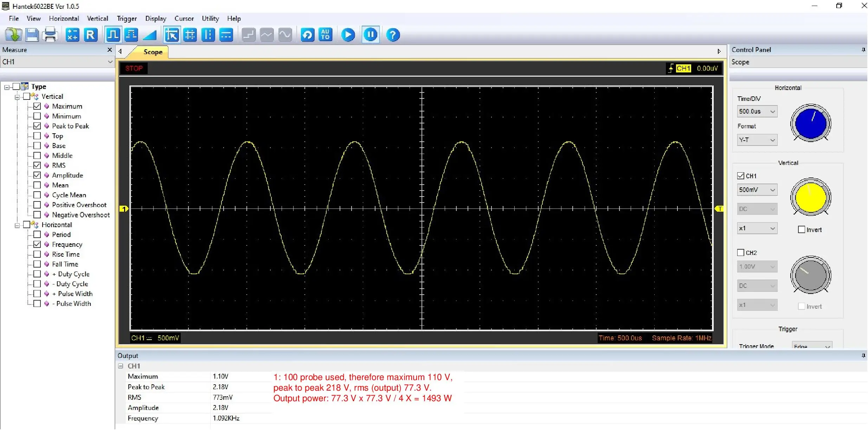Close the Measure panel

click(110, 50)
